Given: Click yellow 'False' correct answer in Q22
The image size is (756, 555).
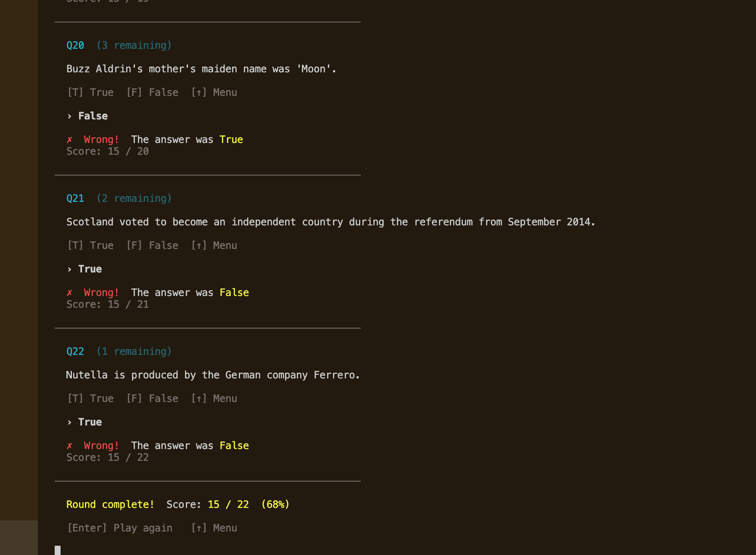Looking at the screenshot, I should coord(234,446).
